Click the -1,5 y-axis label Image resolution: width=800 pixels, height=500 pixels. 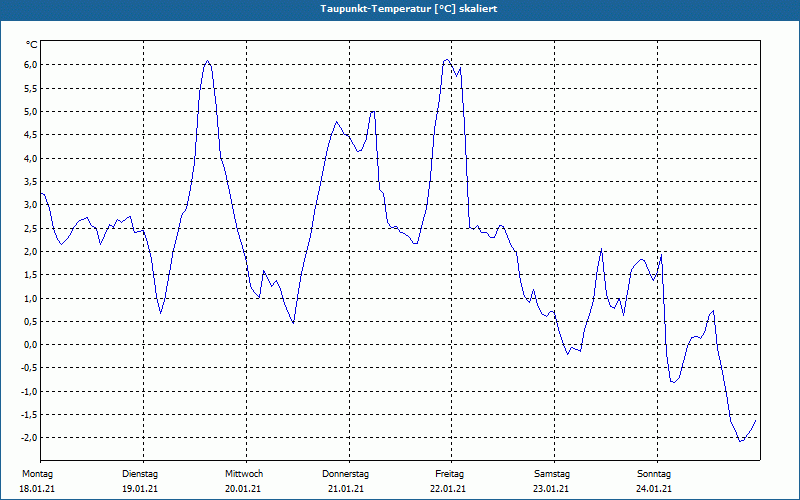coord(29,415)
